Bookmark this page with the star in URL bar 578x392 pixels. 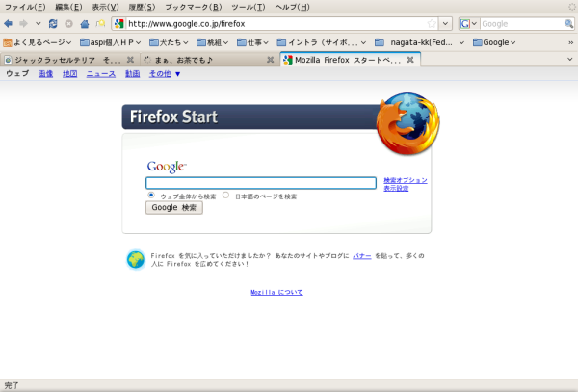tap(432, 24)
